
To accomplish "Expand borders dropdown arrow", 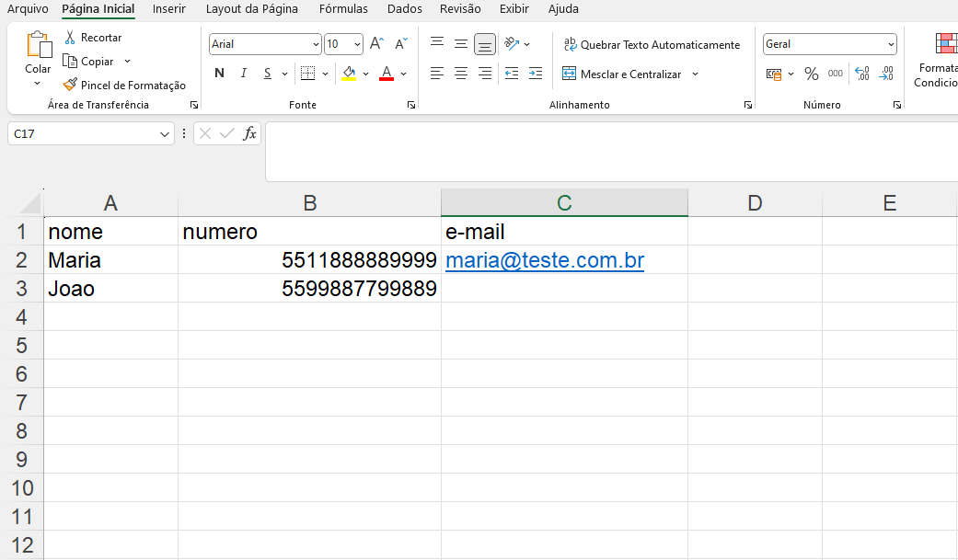I will tap(325, 74).
